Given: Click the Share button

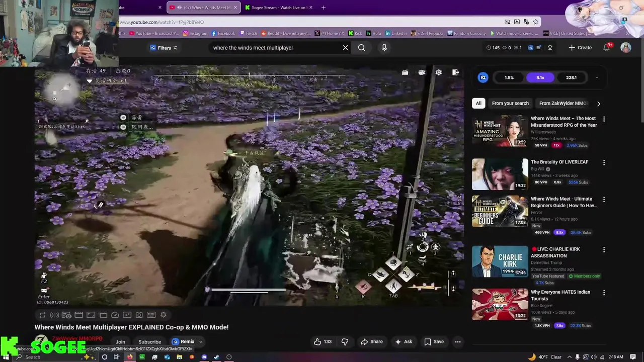Looking at the screenshot, I should click(x=372, y=342).
